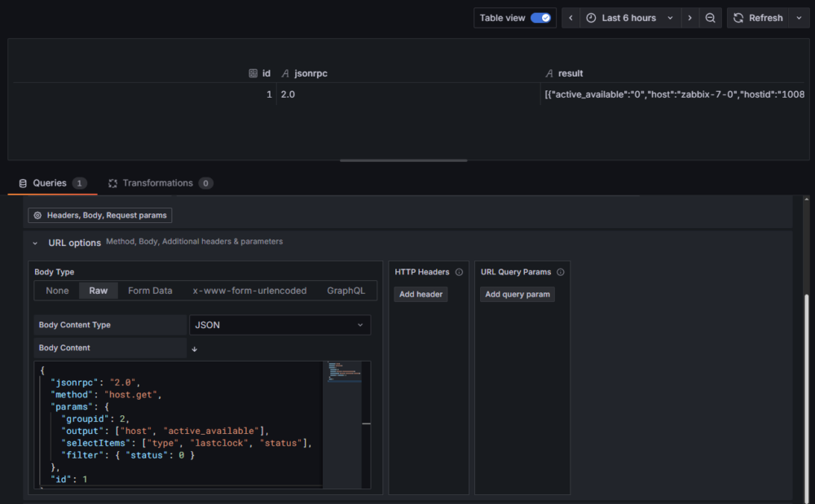Viewport: 815px width, 504px height.
Task: Switch to the Transformations tab
Action: [x=157, y=183]
